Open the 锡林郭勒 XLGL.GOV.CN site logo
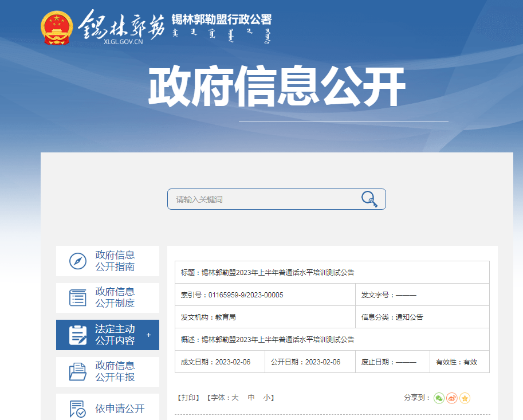Image resolution: width=523 pixels, height=420 pixels. click(121, 27)
